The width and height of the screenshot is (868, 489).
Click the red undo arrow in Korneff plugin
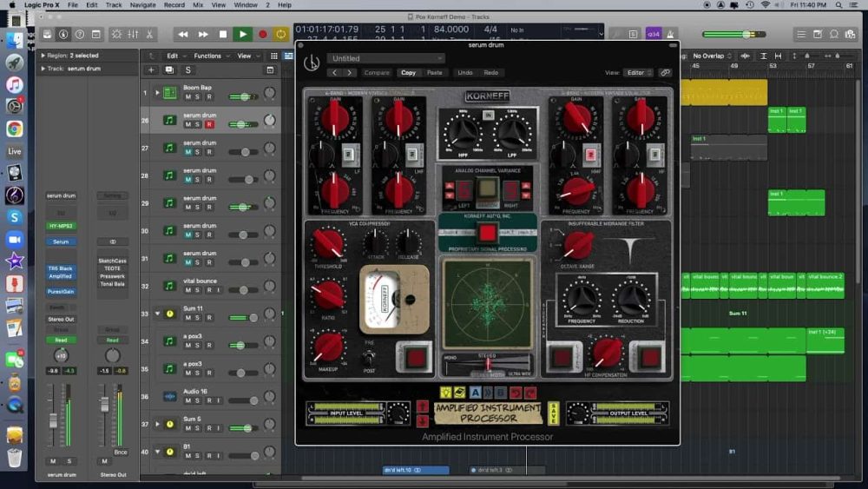tap(516, 393)
